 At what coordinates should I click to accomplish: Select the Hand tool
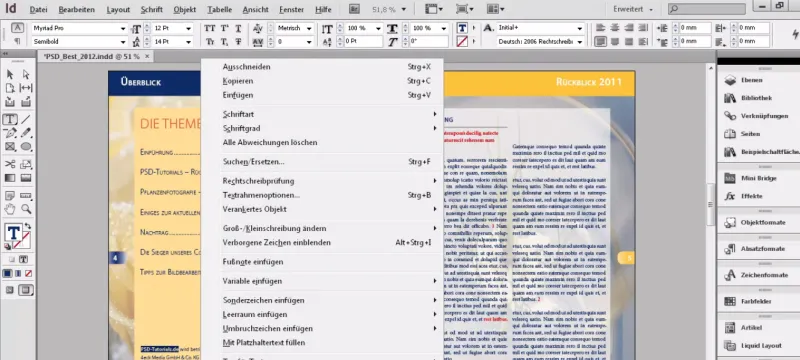click(10, 209)
